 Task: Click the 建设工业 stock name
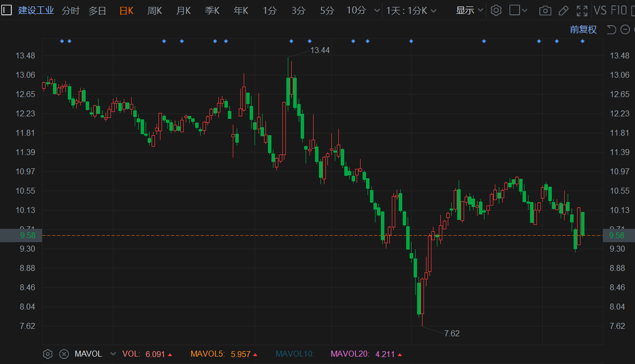36,10
